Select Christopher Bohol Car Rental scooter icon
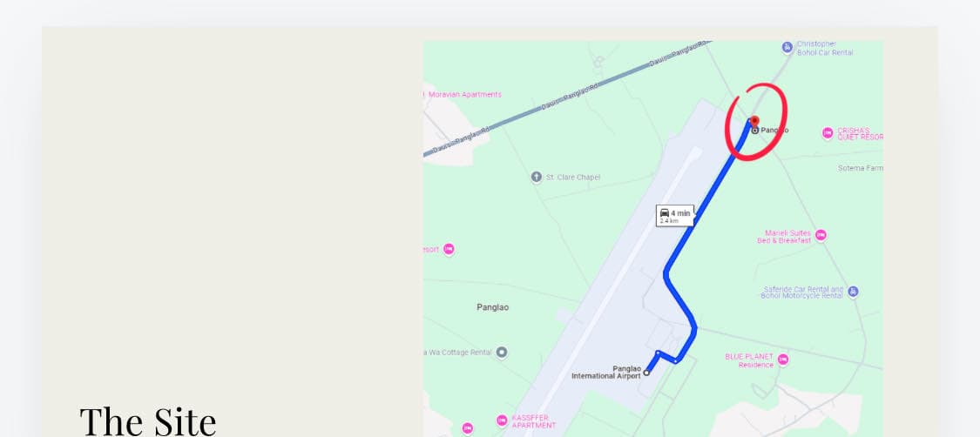This screenshot has height=437, width=980. tap(787, 47)
